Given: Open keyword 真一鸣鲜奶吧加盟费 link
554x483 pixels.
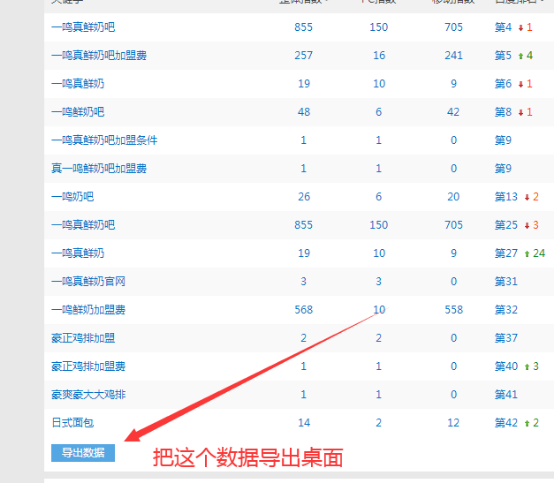Looking at the screenshot, I should coord(99,169).
